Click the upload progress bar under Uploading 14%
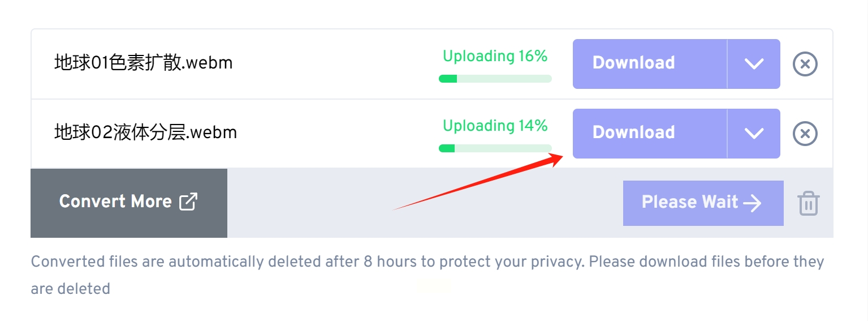Image resolution: width=868 pixels, height=321 pixels. coord(495,148)
